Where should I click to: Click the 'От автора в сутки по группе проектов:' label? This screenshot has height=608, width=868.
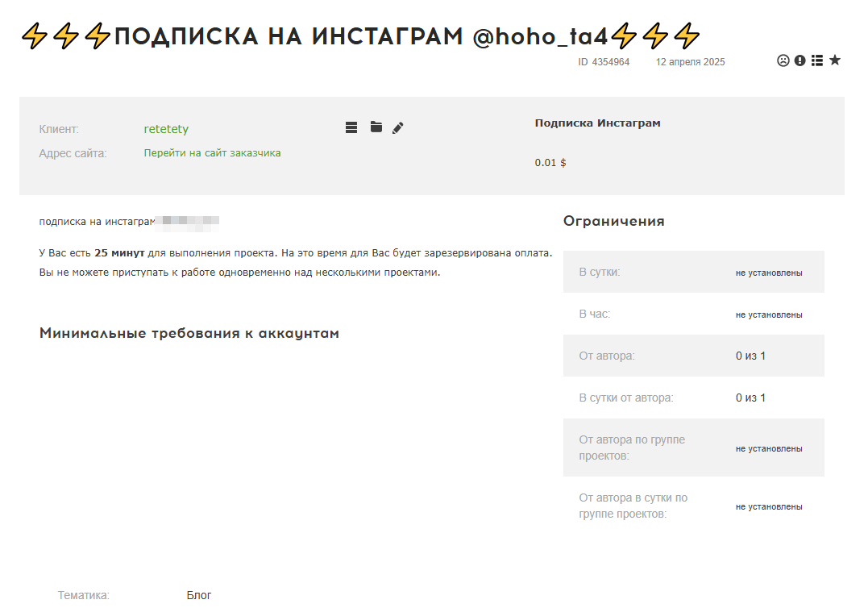coord(633,506)
